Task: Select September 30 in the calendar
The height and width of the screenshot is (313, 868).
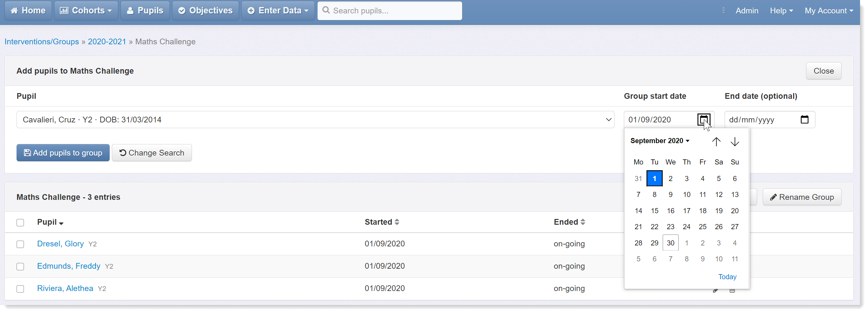Action: (670, 243)
